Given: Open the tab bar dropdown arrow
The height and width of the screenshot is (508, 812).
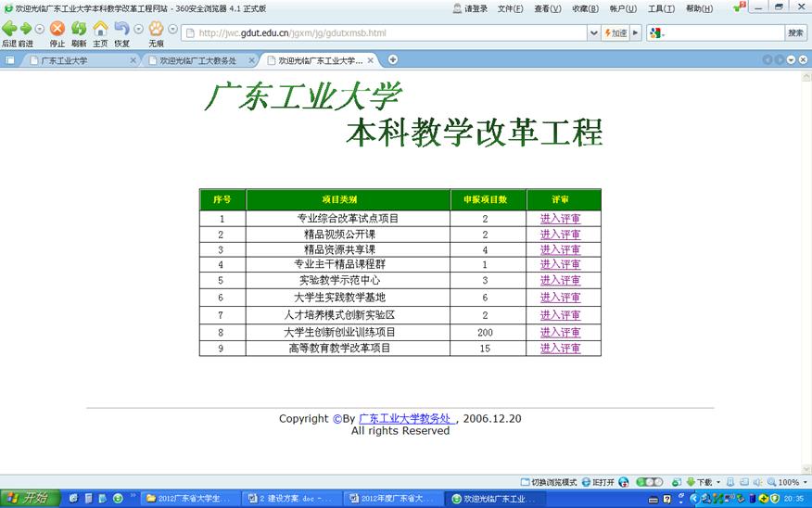Looking at the screenshot, I should [x=791, y=60].
